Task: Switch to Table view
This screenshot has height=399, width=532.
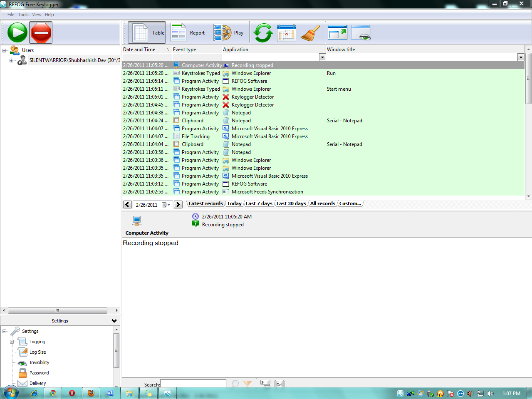Action: 147,32
